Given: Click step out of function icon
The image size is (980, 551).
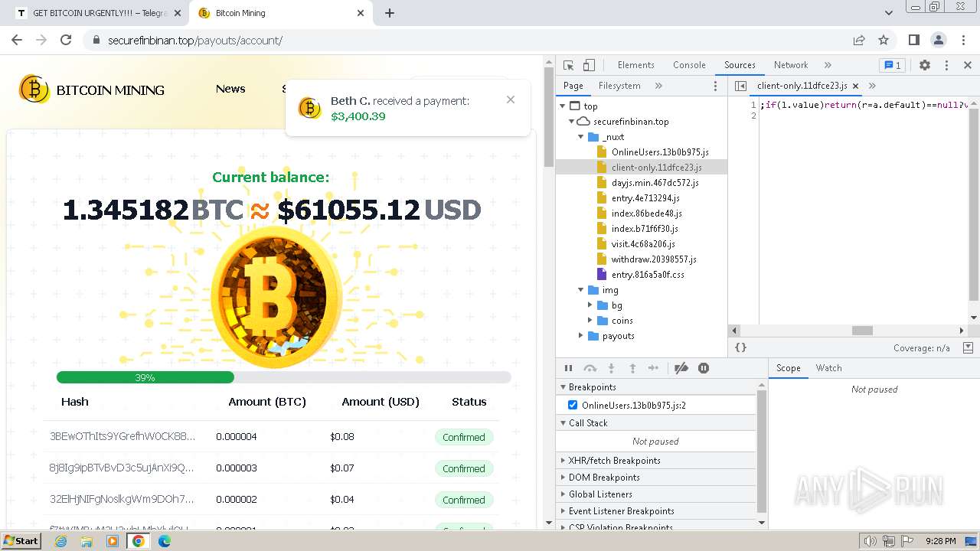Looking at the screenshot, I should click(x=632, y=368).
